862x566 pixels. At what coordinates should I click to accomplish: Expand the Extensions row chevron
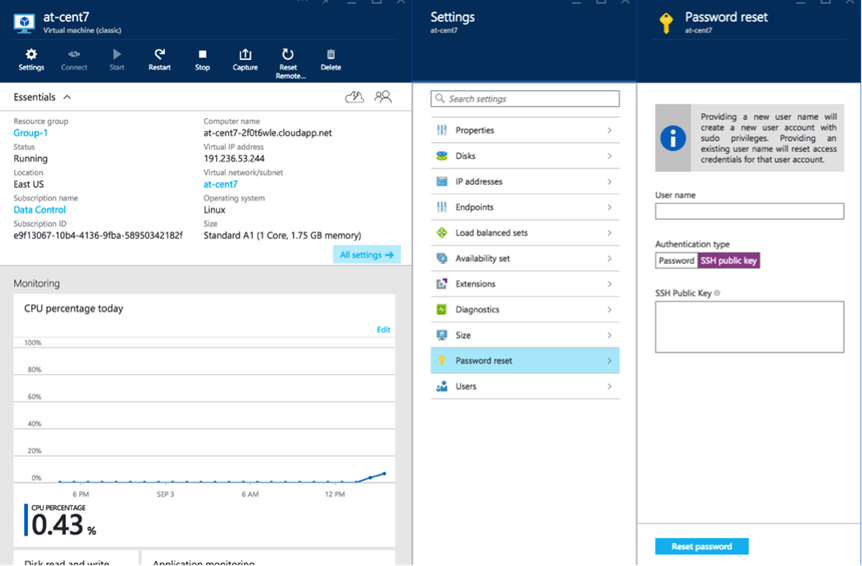point(609,284)
